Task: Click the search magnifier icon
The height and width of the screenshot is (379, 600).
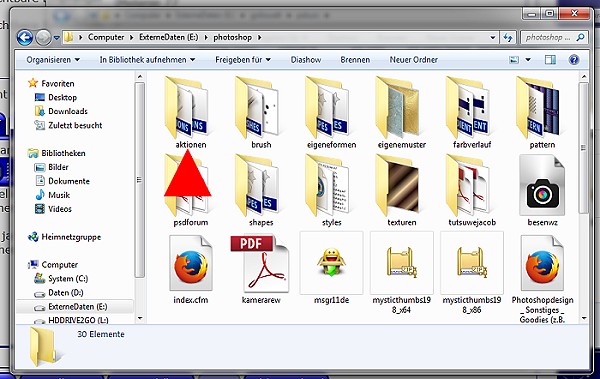Action: point(580,38)
